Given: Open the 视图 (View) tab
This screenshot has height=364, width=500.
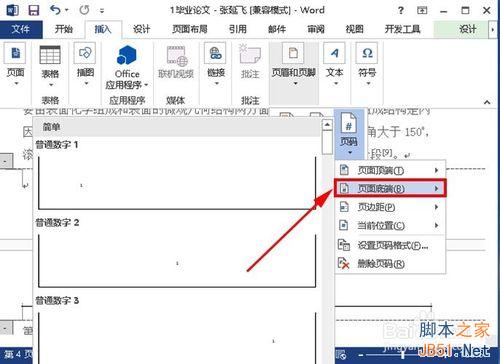Looking at the screenshot, I should coord(354,29).
